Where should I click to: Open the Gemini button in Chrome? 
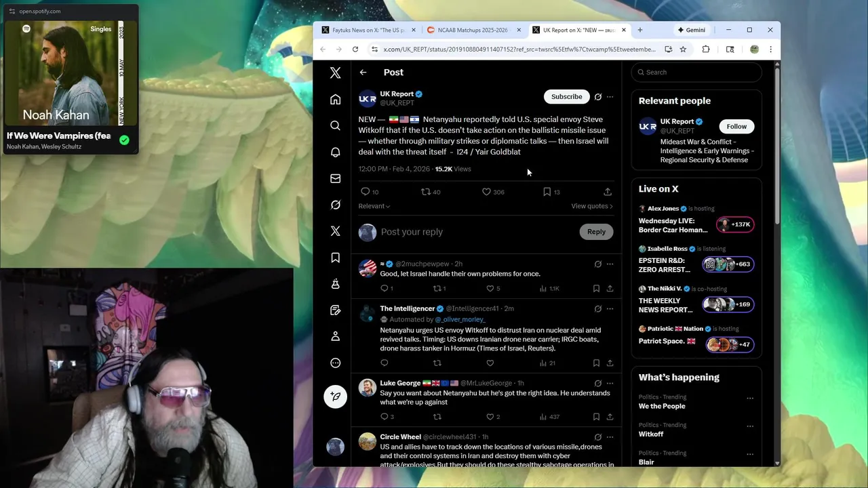692,30
